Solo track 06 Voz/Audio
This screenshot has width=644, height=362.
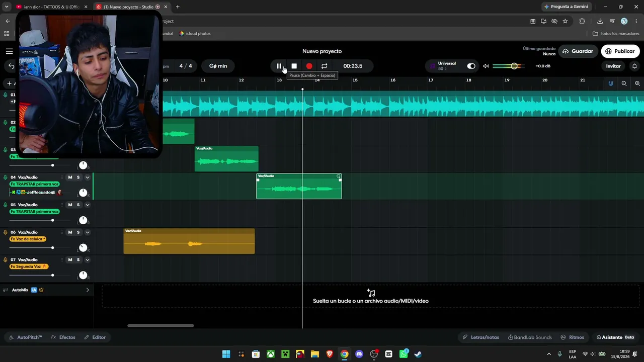78,232
